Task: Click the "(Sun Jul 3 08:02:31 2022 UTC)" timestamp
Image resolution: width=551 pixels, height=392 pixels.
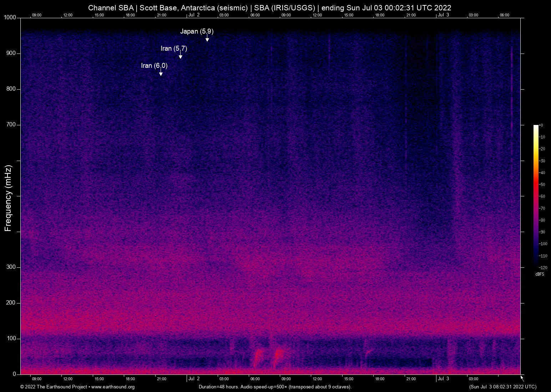Action: pyautogui.click(x=503, y=387)
